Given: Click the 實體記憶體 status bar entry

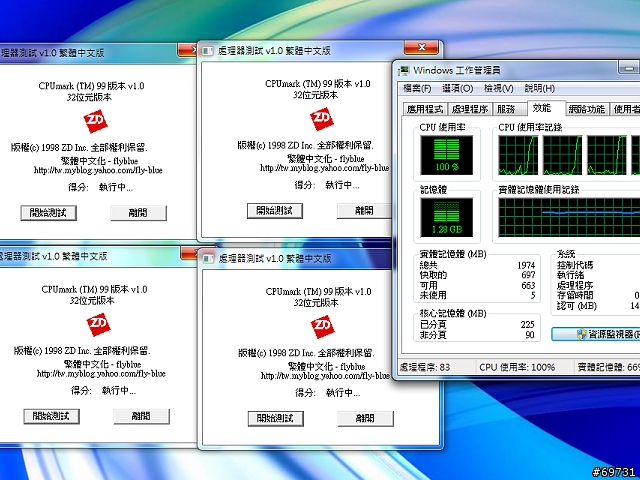Looking at the screenshot, I should [x=609, y=367].
